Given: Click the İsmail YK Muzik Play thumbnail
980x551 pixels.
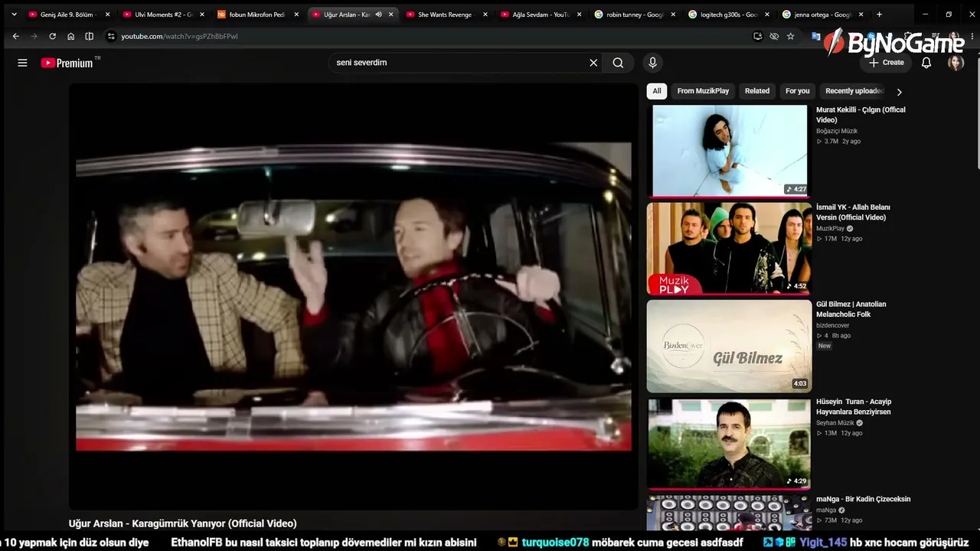Looking at the screenshot, I should click(729, 248).
